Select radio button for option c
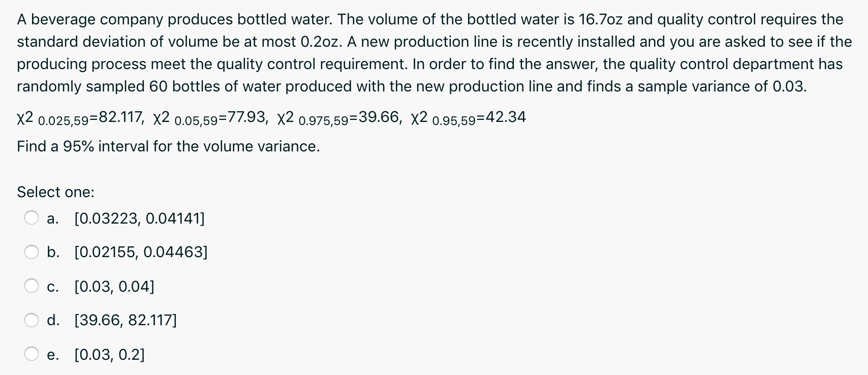Screen dimensions: 868x375 (32, 286)
